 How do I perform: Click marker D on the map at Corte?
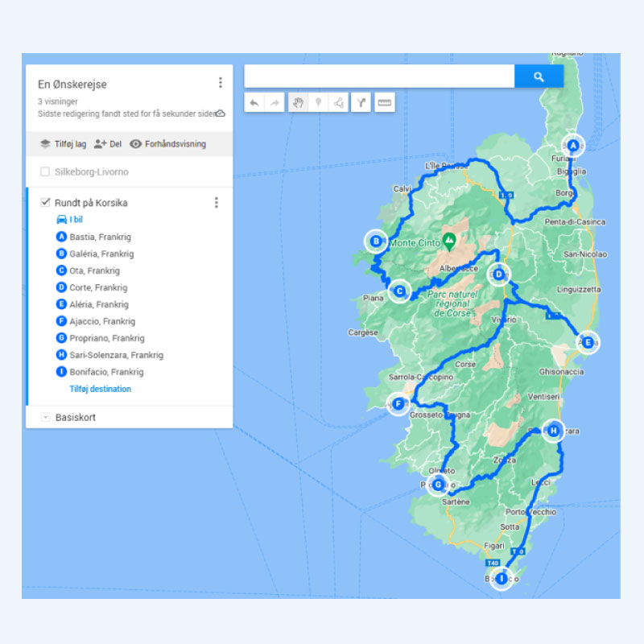coord(498,274)
